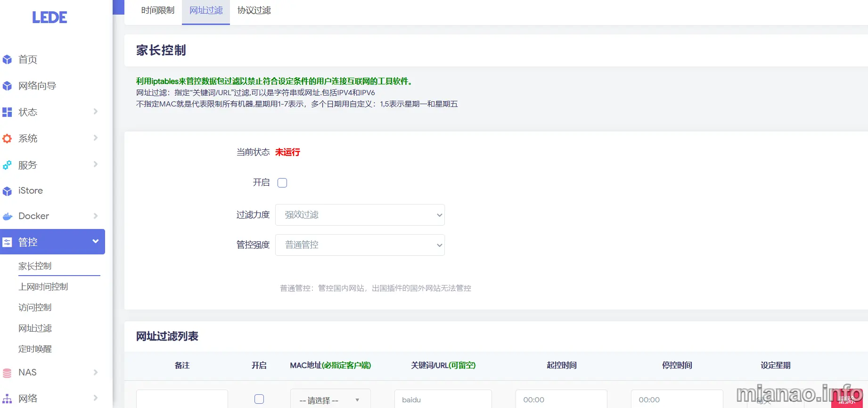Click the 起控时间 input field
Viewport: 868px width, 408px height.
[561, 400]
